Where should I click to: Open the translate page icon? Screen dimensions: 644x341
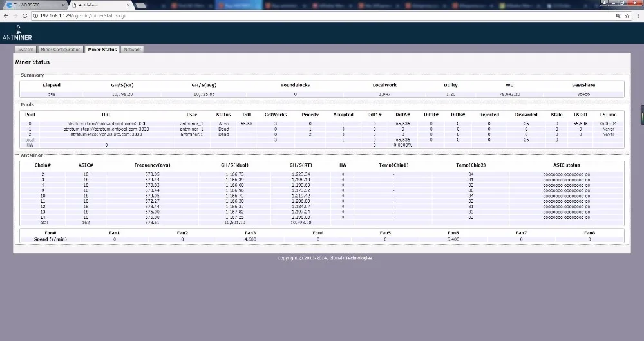pos(618,15)
